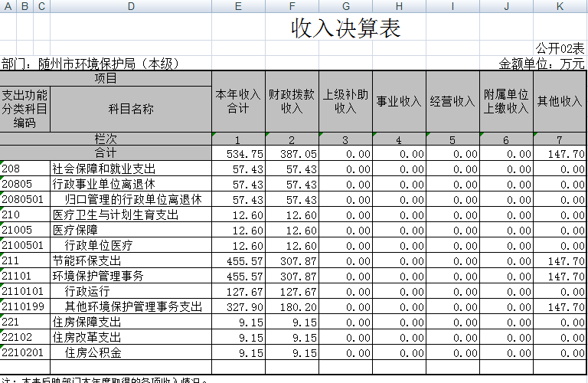Click column A header
The image size is (588, 383).
(x=8, y=6)
